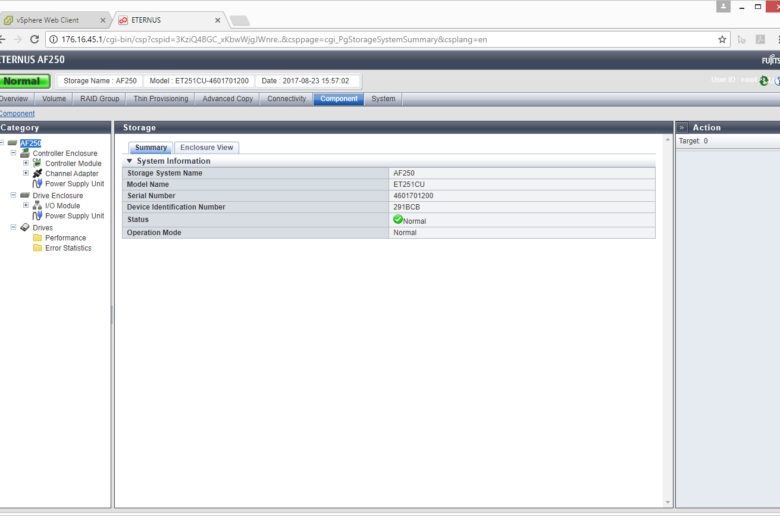Switch to the System tab
780x516 pixels.
coord(383,99)
